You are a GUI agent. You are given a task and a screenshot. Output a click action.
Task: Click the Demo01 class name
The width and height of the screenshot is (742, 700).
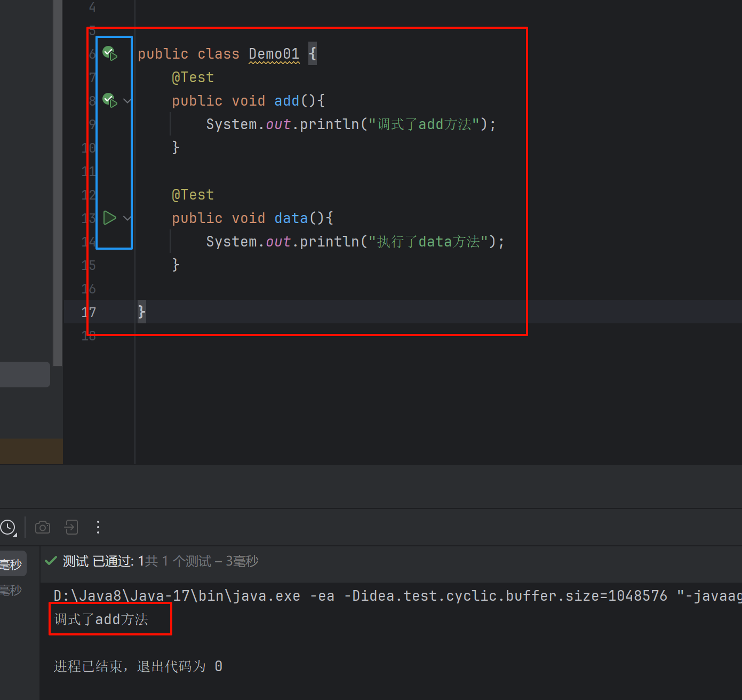coord(274,54)
